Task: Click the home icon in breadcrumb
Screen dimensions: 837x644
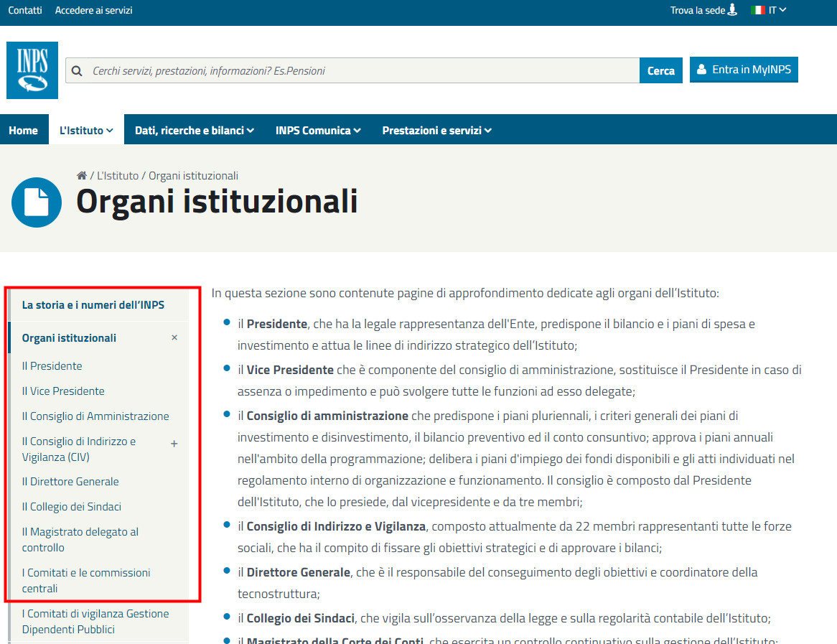Action: click(x=82, y=176)
